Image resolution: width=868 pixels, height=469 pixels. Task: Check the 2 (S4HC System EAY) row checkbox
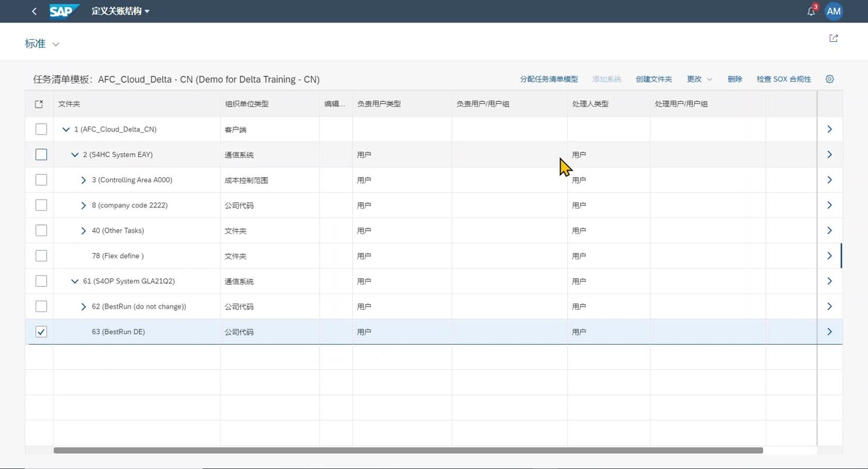(x=41, y=154)
